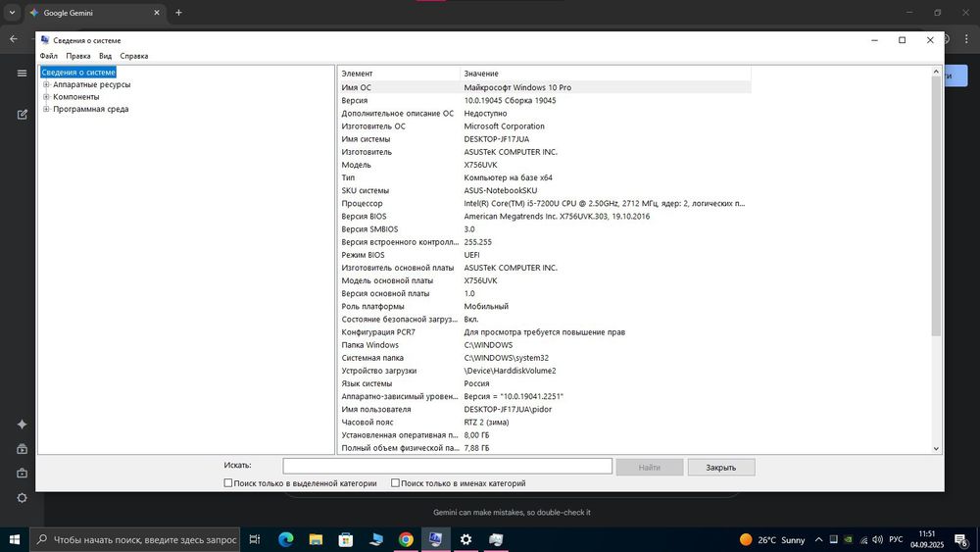Screen dimensions: 980x552
Task: Open weather widget 26°C Sunny
Action: point(772,539)
